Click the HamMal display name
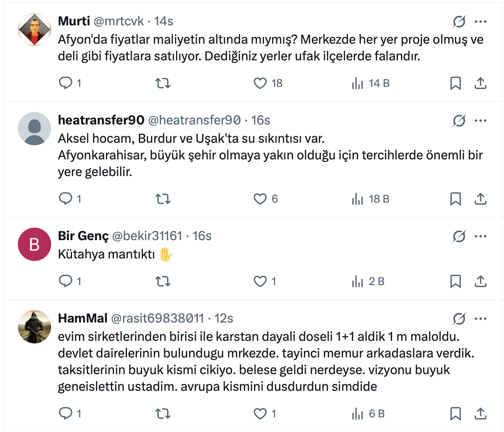The image size is (504, 432). coord(83,318)
